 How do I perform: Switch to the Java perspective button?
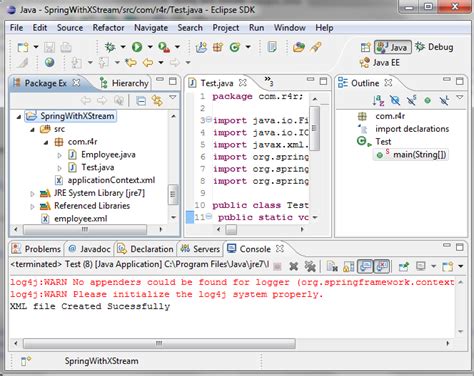(393, 47)
